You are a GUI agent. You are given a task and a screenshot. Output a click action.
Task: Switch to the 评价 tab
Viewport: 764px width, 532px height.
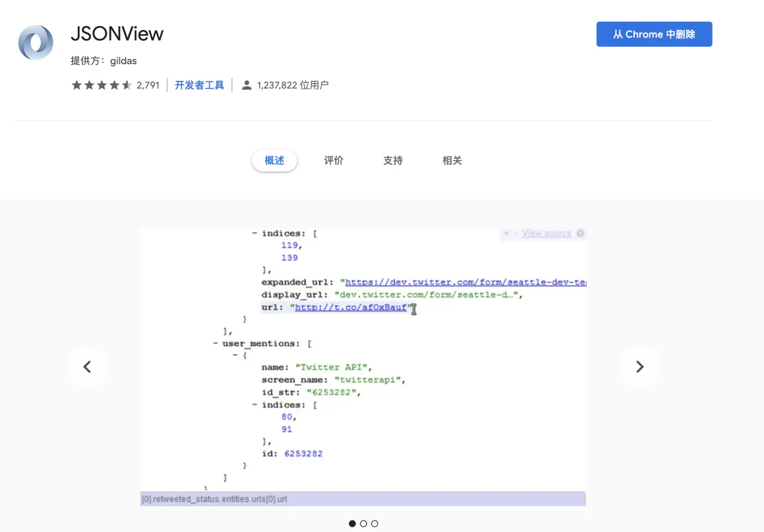pyautogui.click(x=334, y=160)
